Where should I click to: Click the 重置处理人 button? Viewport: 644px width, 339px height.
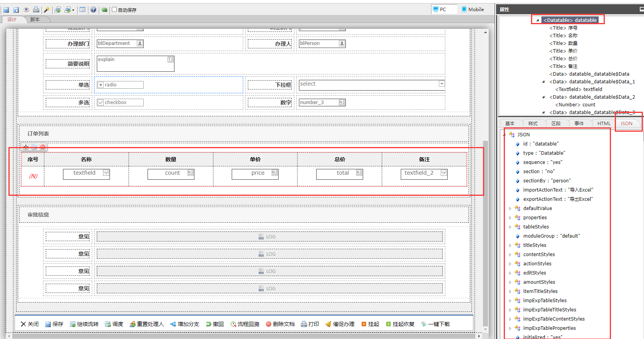pos(147,324)
